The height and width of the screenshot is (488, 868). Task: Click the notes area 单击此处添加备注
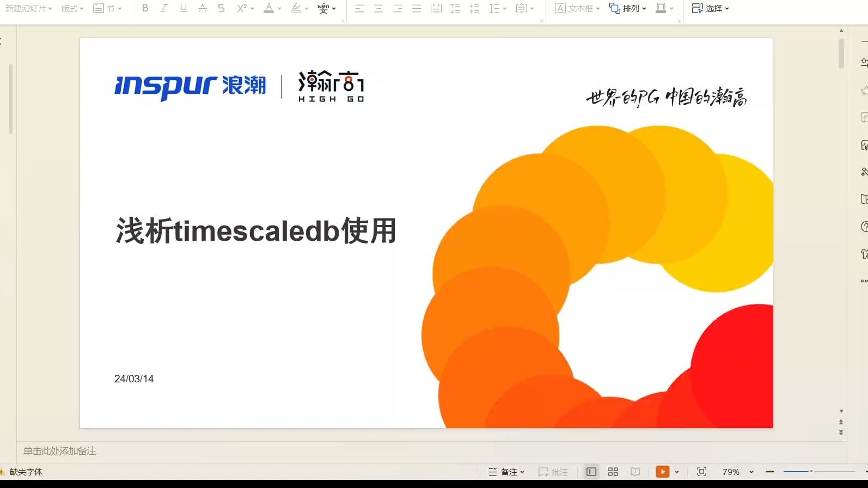click(x=60, y=451)
